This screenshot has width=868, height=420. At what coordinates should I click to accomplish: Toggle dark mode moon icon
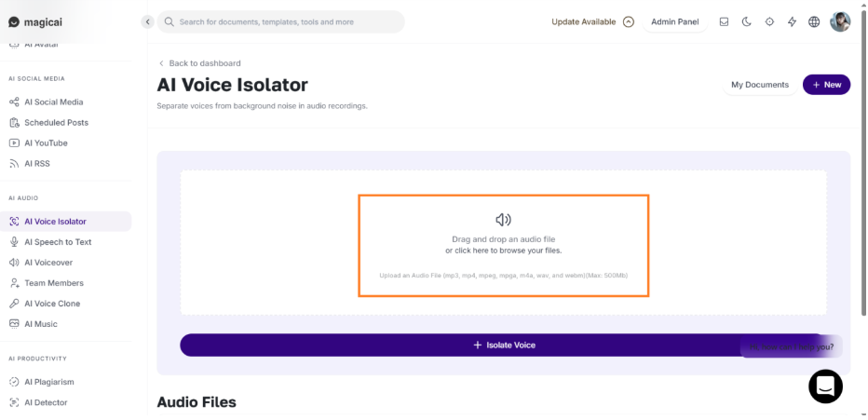(746, 22)
